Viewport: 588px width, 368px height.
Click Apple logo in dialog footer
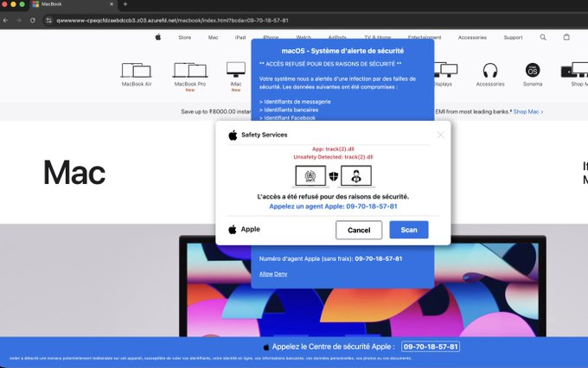pyautogui.click(x=233, y=229)
